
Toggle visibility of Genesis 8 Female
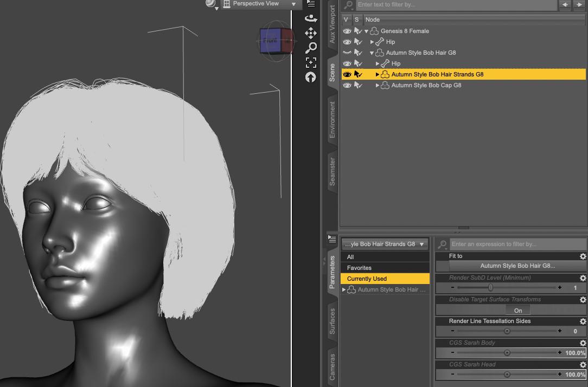click(347, 31)
